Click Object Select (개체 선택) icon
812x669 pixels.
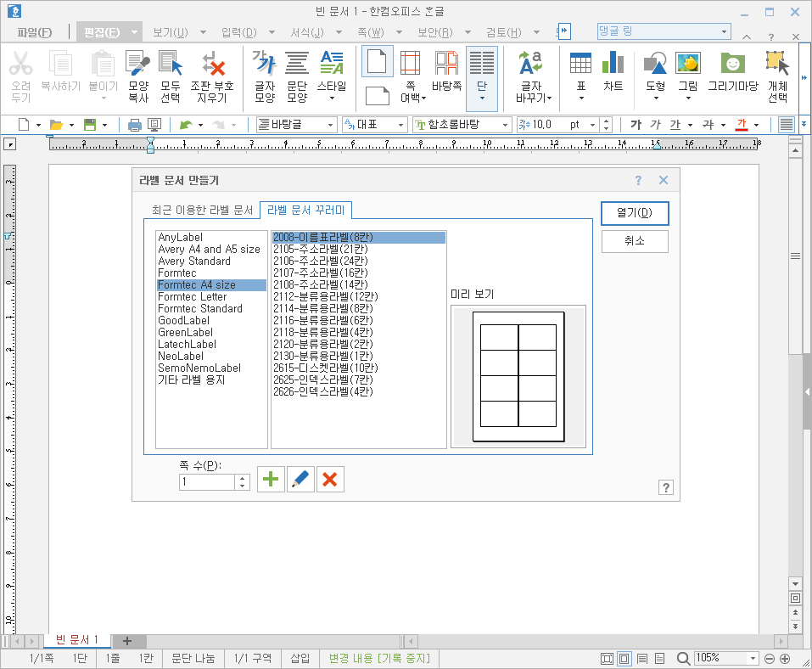pos(777,63)
